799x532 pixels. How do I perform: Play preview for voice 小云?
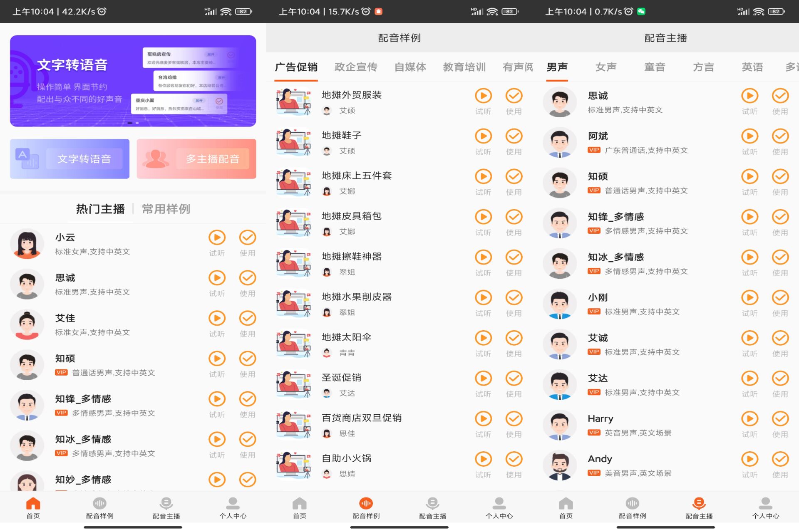[x=217, y=238]
